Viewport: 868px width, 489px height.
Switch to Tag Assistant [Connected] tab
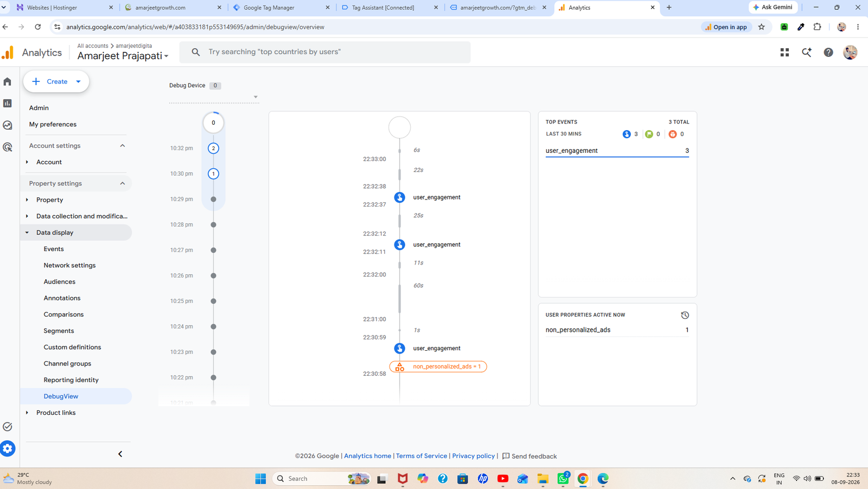point(390,8)
